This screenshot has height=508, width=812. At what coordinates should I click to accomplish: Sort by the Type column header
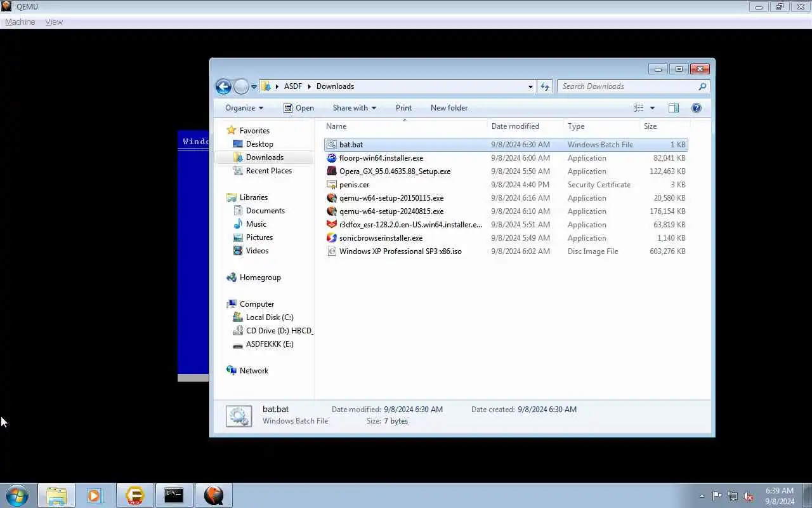(601, 126)
